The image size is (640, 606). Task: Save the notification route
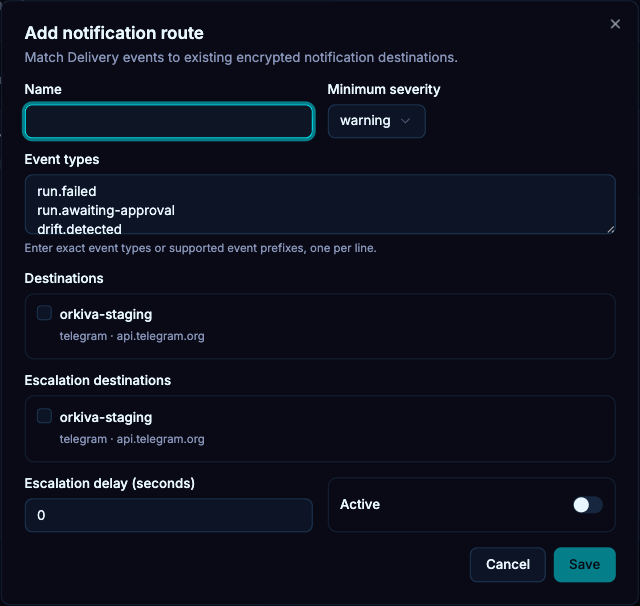coord(584,564)
